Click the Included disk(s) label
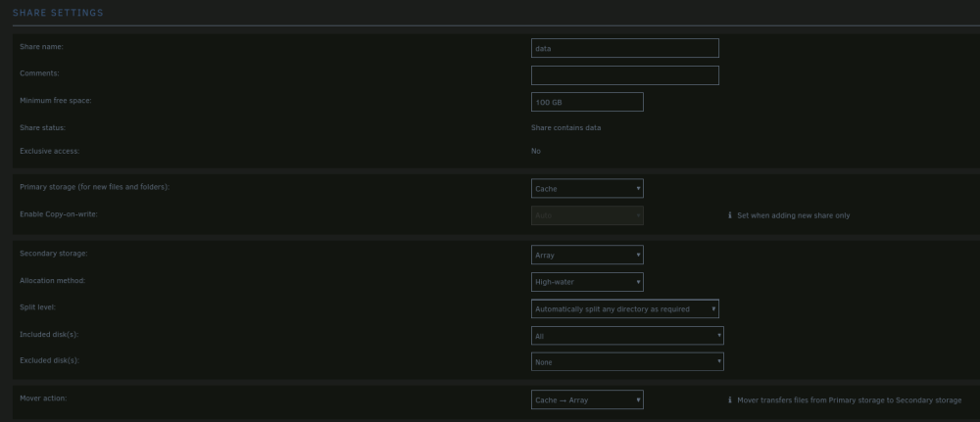 [49, 335]
